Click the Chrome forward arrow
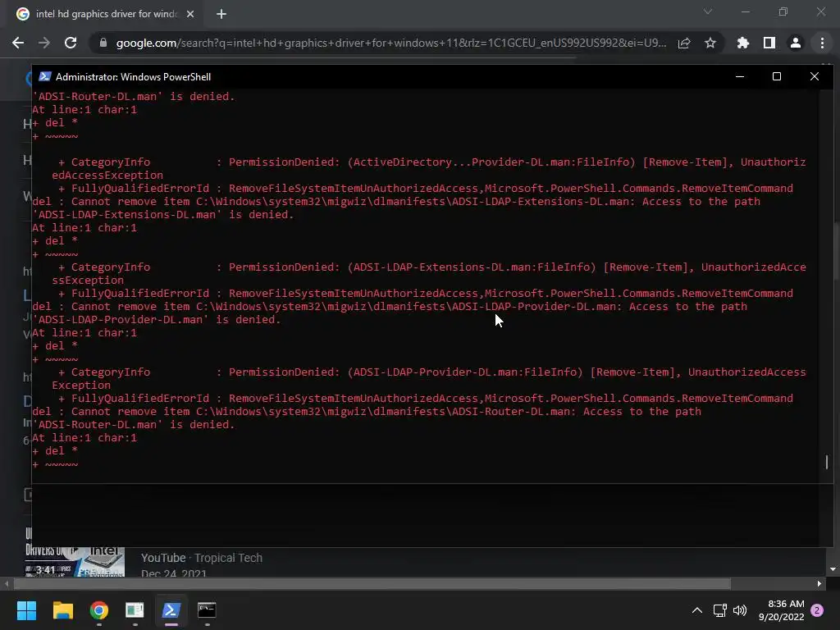This screenshot has height=630, width=840. click(44, 43)
